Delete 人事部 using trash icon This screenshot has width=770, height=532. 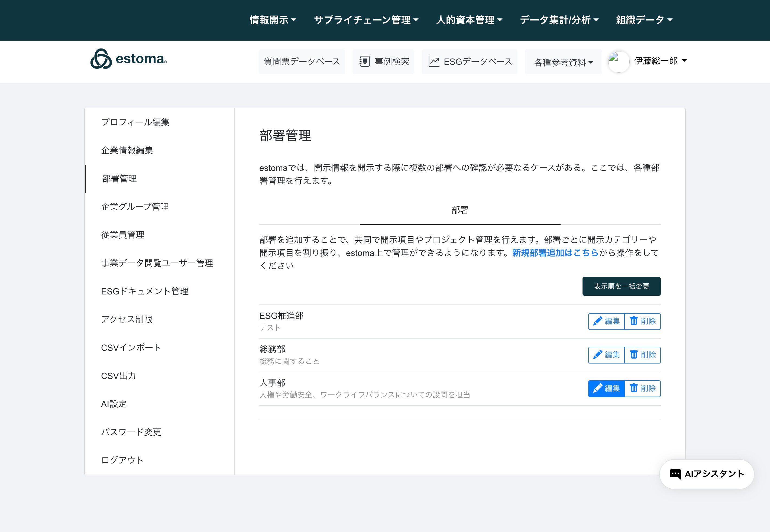633,388
